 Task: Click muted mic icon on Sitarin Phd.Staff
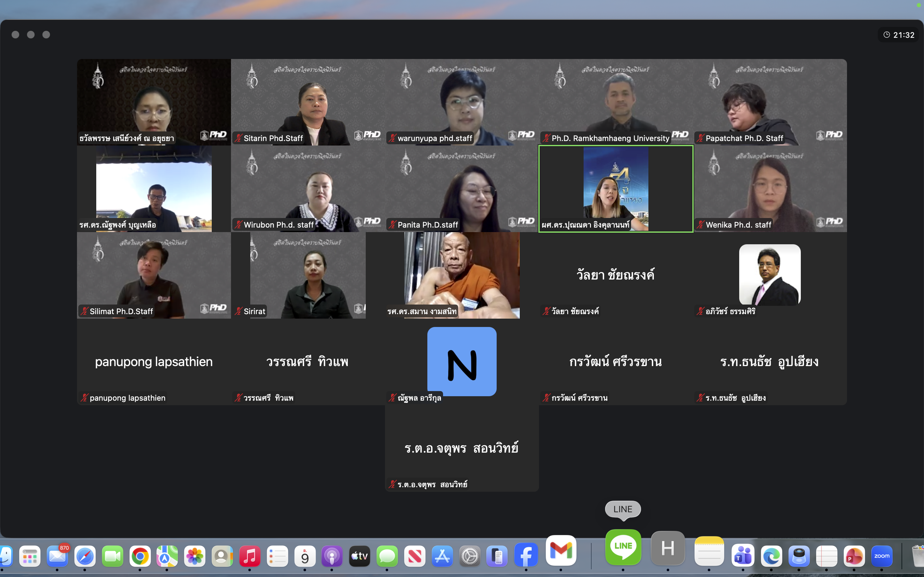(239, 138)
